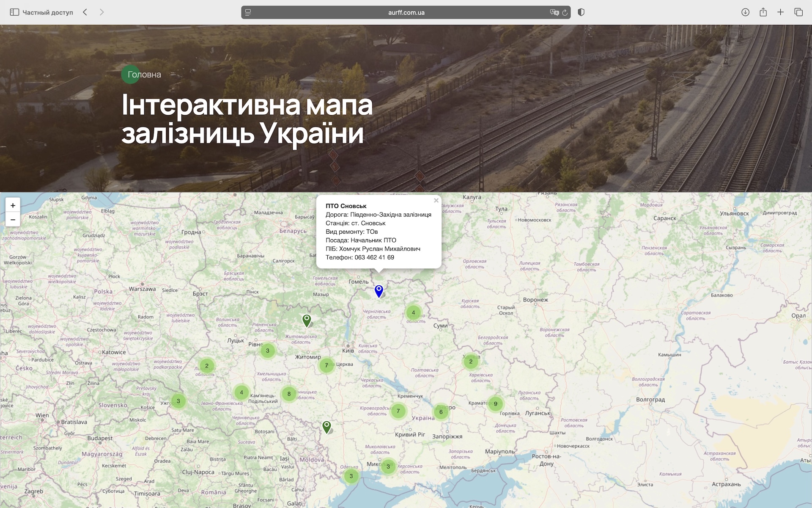Open the cluster of 9 near Краматорськ
The image size is (812, 508).
click(x=496, y=404)
